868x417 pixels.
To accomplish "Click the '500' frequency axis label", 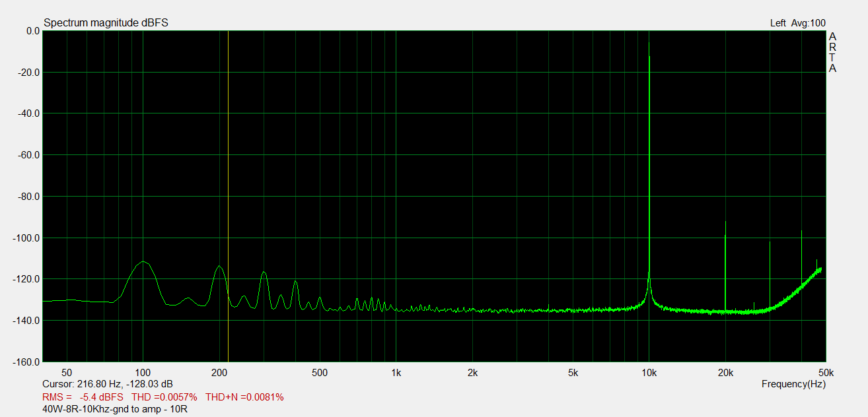I will tap(320, 372).
